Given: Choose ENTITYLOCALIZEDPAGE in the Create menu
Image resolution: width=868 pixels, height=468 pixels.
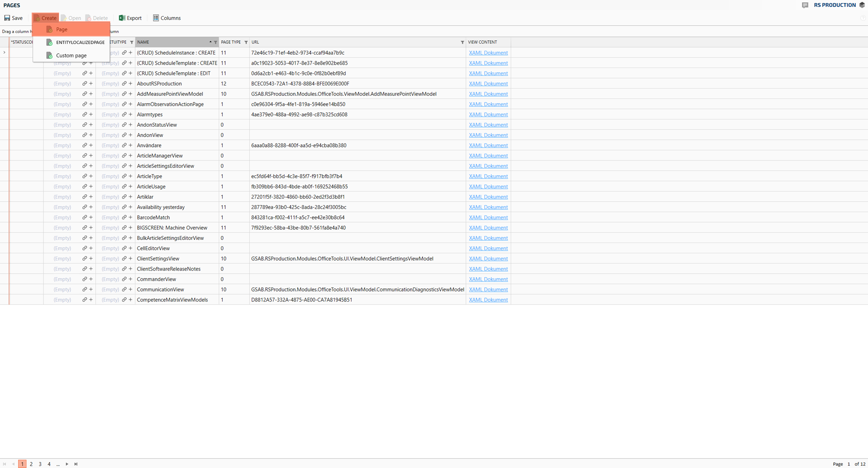Looking at the screenshot, I should 80,43.
